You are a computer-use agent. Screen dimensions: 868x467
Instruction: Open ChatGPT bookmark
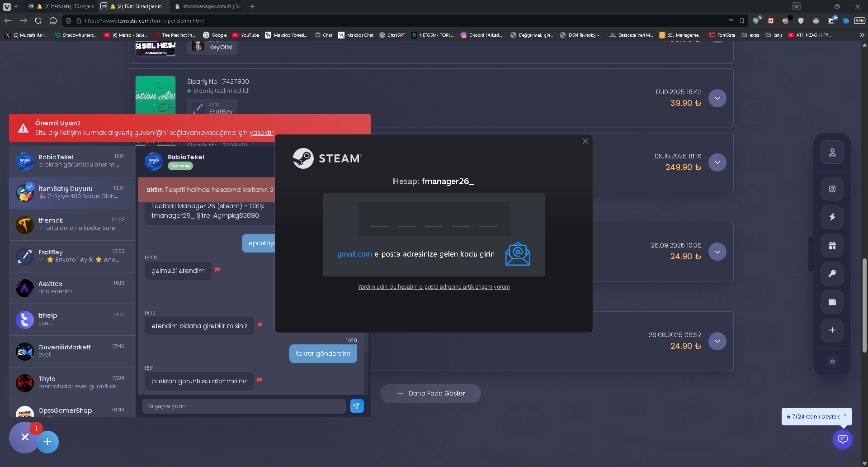coord(392,35)
